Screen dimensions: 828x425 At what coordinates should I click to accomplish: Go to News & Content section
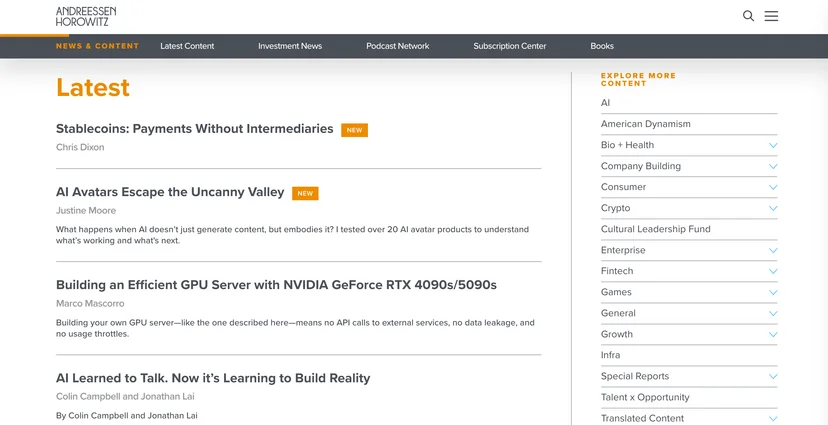click(98, 46)
